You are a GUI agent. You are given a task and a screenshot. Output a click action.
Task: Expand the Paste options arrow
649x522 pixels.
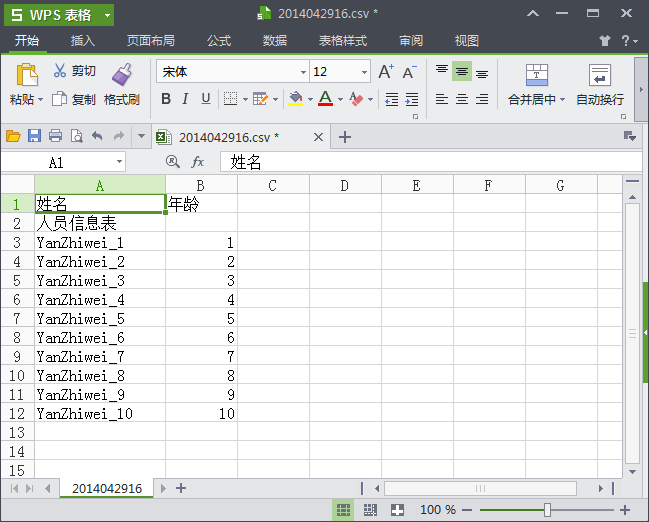tap(41, 100)
